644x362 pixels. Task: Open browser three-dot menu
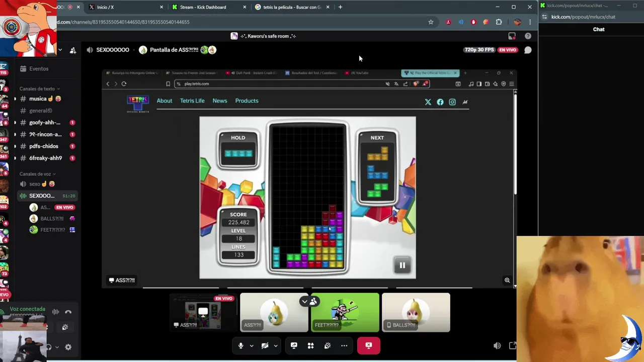[x=530, y=22]
